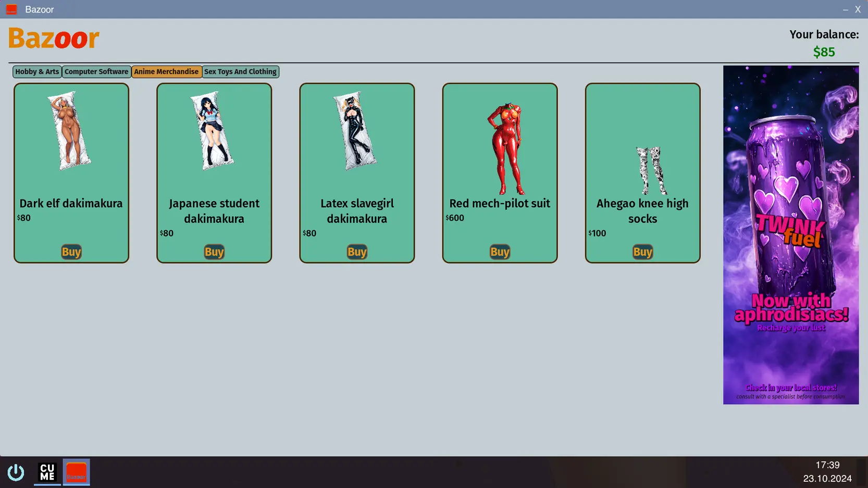Click the orange Bazoor logo
Viewport: 868px width, 488px height.
pos(54,39)
